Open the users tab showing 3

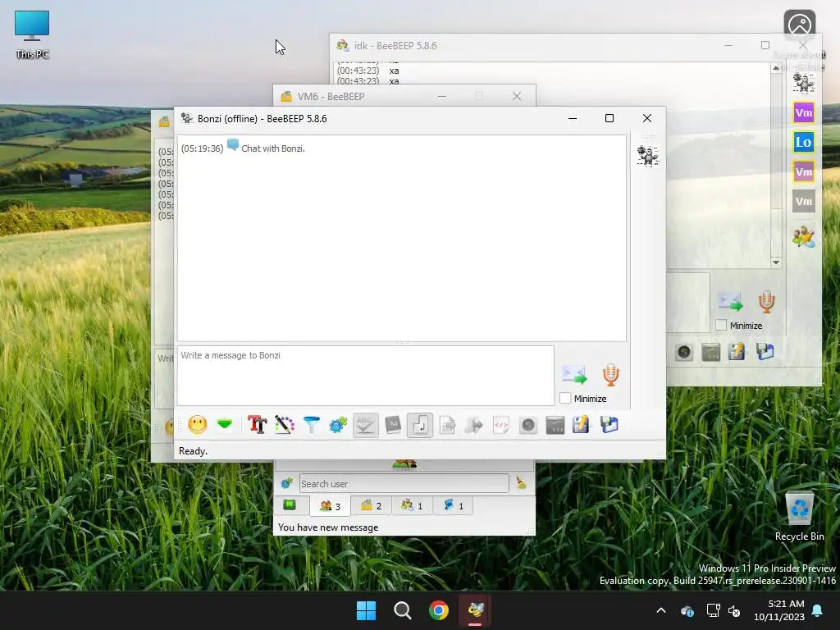tap(330, 505)
